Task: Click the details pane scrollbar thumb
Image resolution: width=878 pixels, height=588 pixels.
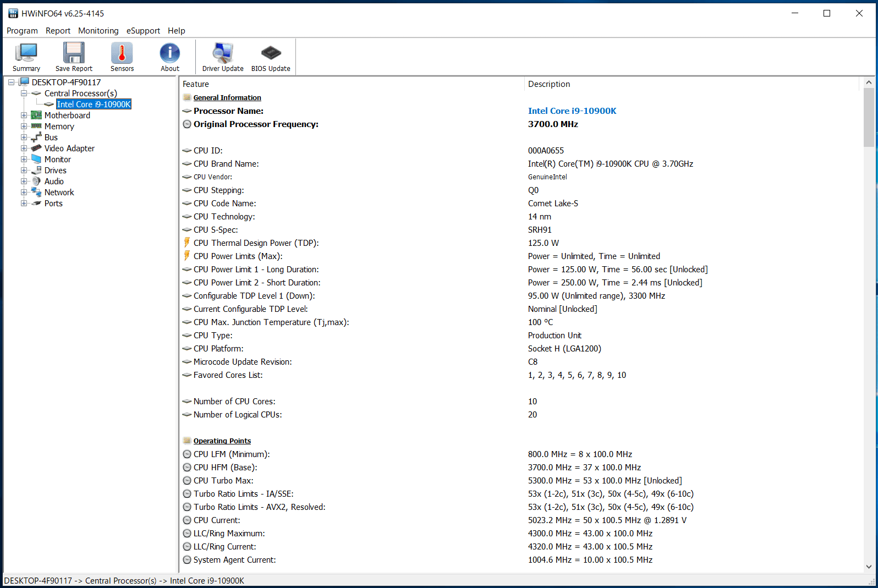Action: pos(869,117)
